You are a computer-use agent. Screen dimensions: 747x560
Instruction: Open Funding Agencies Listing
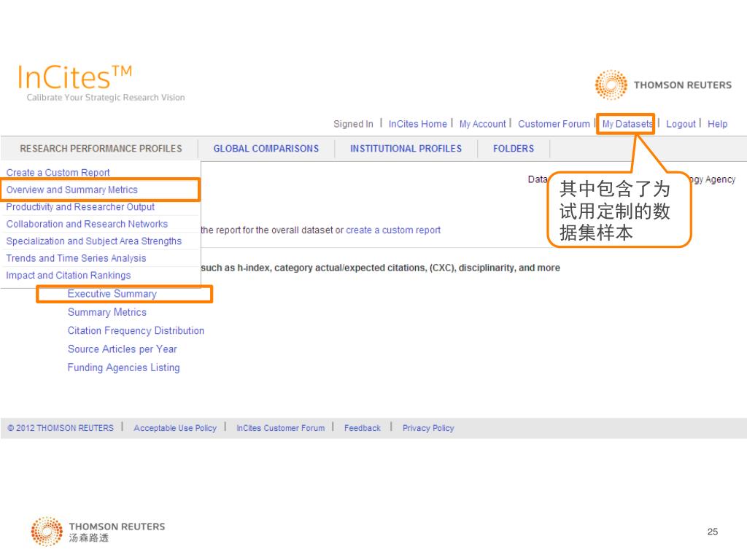(x=123, y=367)
